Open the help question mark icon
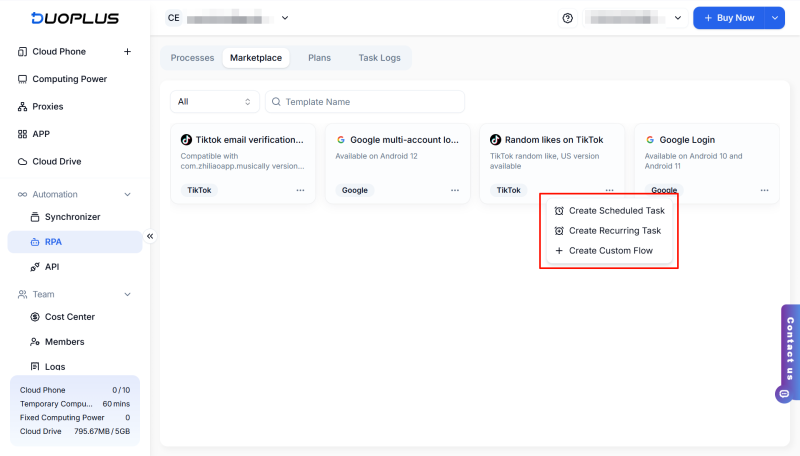Viewport: 800px width, 456px height. (568, 18)
